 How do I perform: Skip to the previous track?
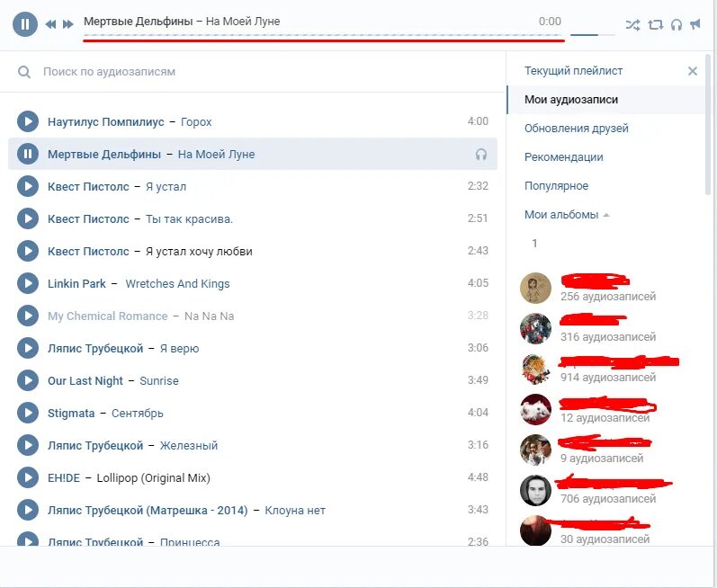pos(50,24)
